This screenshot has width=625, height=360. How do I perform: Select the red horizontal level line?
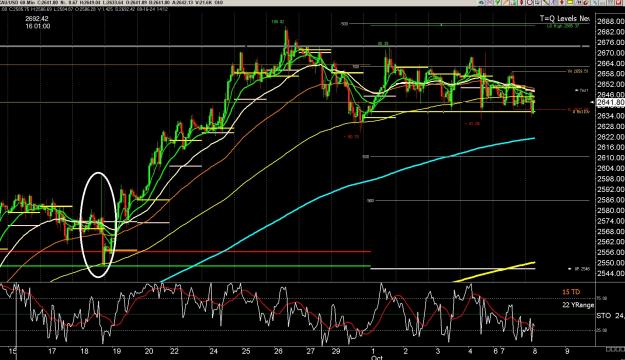pos(185,252)
